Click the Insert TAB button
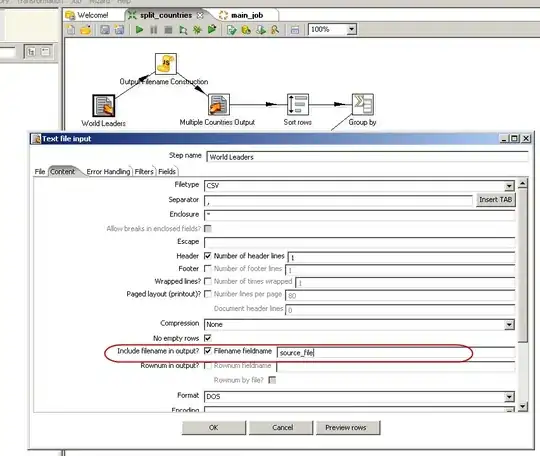The width and height of the screenshot is (540, 456). click(x=496, y=200)
